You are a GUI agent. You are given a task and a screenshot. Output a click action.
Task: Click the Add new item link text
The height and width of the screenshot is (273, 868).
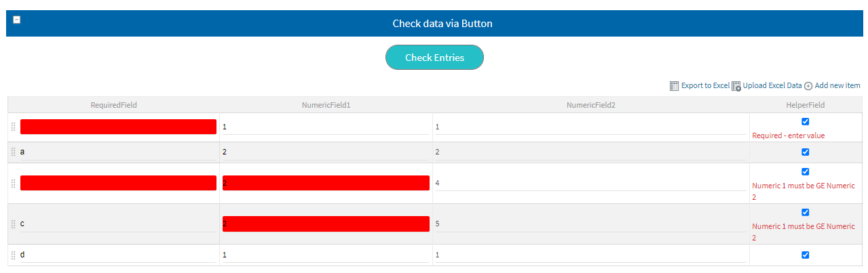837,86
